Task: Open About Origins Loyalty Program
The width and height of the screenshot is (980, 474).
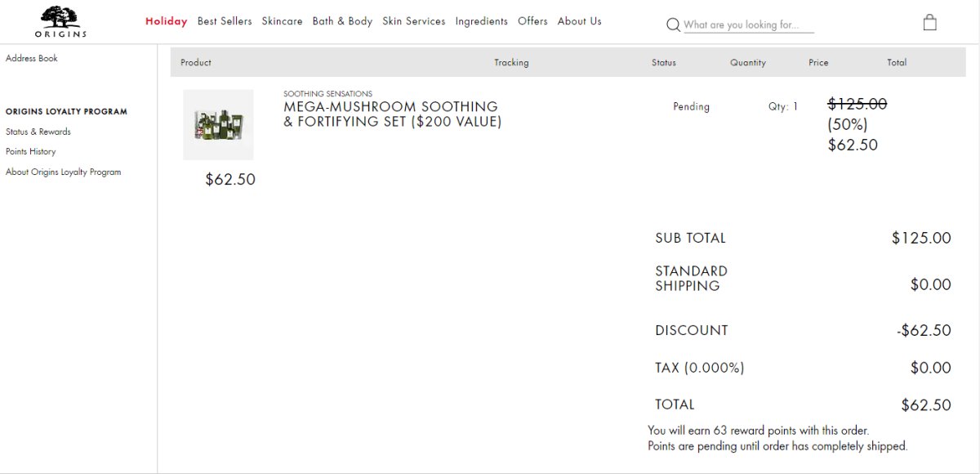Action: 63,172
